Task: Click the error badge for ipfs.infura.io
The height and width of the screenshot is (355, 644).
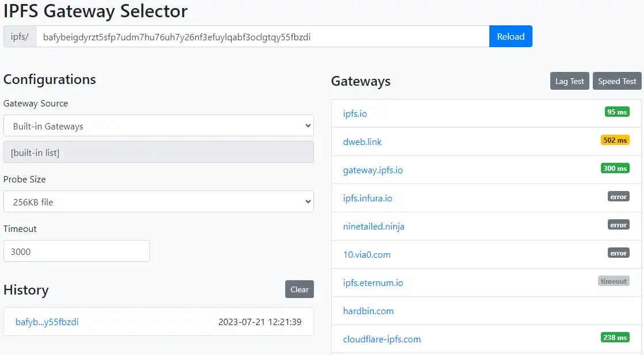Action: (619, 196)
